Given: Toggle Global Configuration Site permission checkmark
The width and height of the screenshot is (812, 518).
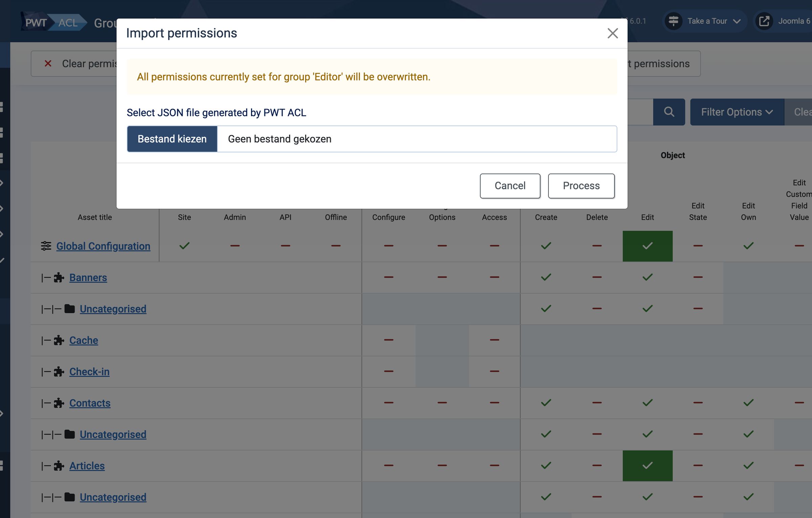Looking at the screenshot, I should (184, 246).
